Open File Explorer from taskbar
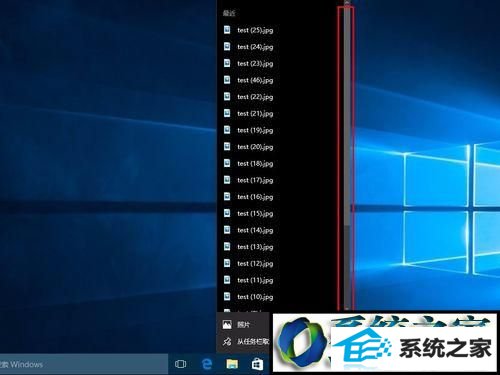 click(x=232, y=364)
